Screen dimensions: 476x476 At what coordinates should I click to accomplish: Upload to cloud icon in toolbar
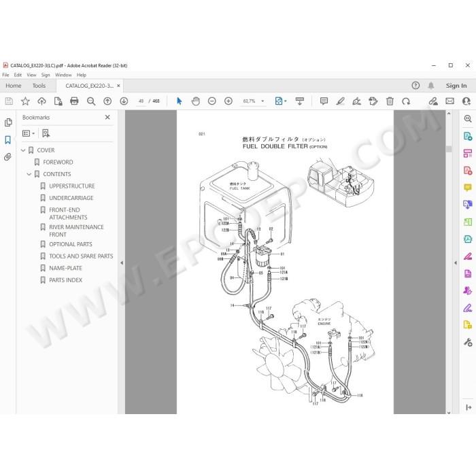click(41, 101)
